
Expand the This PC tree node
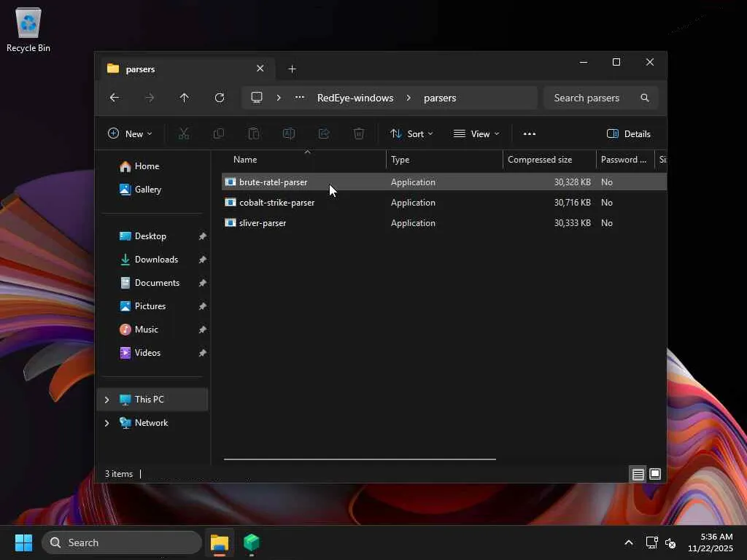pyautogui.click(x=107, y=400)
